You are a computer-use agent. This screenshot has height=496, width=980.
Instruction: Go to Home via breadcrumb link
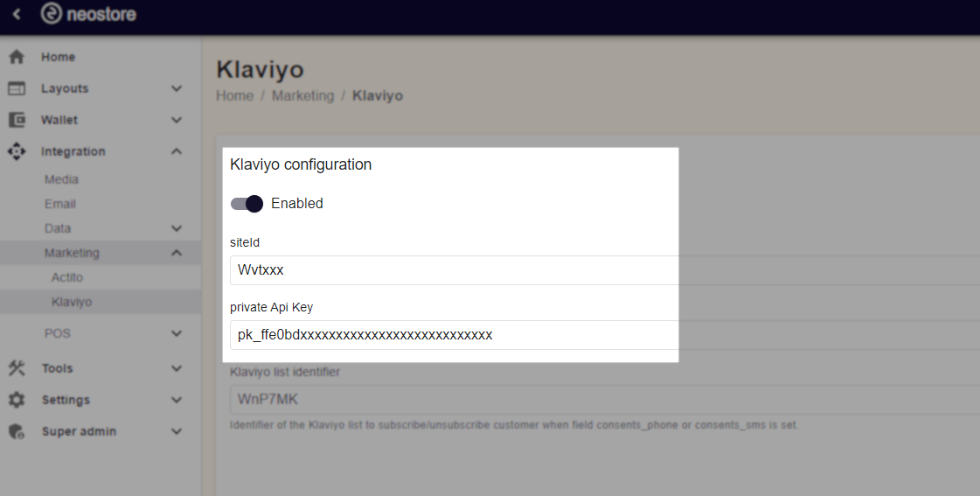click(x=234, y=95)
